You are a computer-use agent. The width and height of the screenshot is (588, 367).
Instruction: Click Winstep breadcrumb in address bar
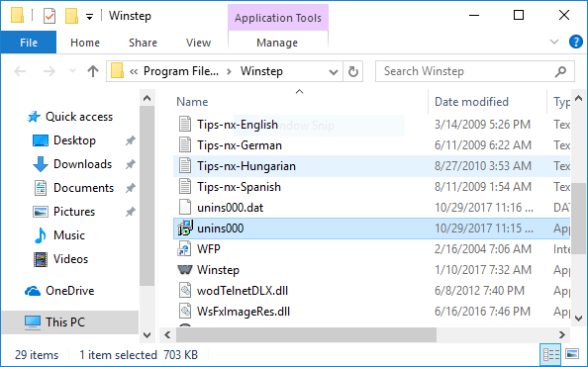(x=261, y=71)
